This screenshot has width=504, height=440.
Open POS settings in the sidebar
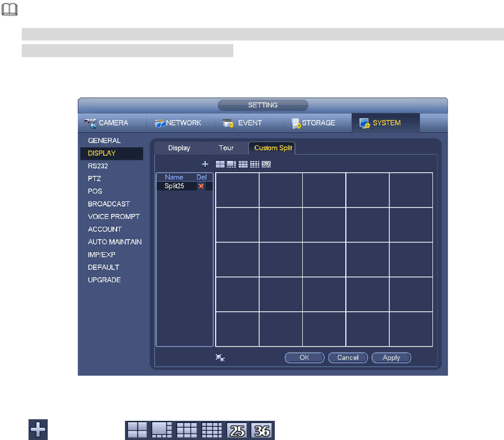point(95,191)
